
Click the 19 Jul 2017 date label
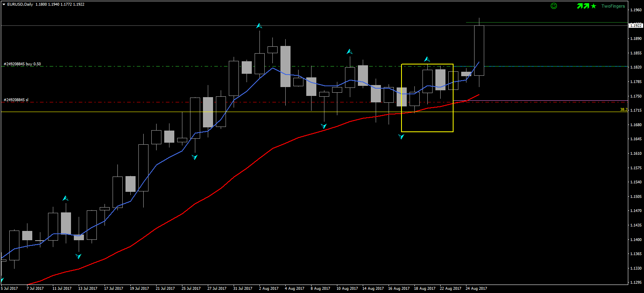(x=139, y=289)
